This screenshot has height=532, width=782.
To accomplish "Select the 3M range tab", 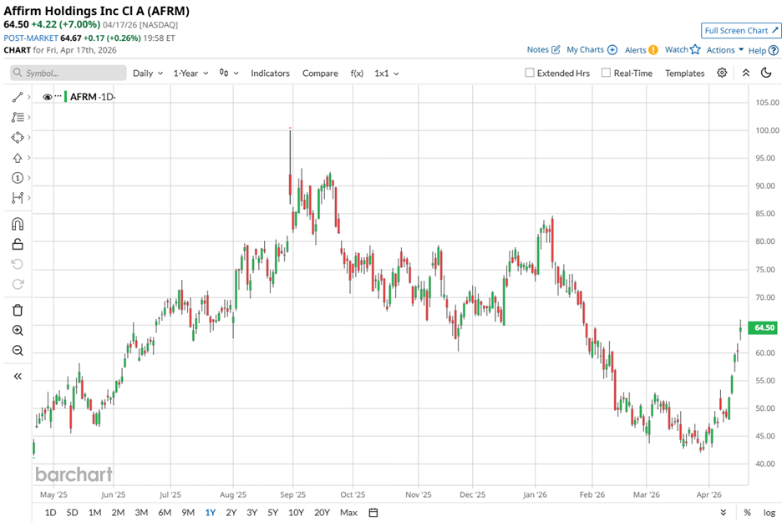I will coord(141,513).
